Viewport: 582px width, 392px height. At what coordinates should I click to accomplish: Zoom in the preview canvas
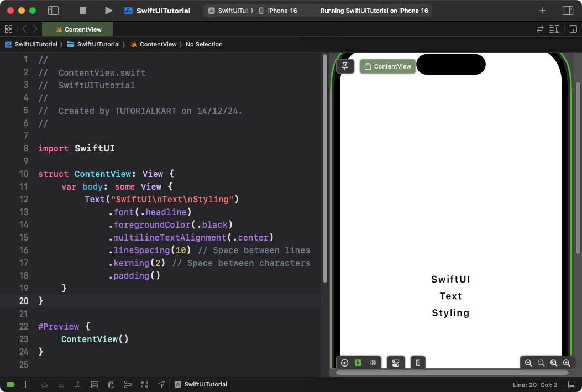[567, 363]
